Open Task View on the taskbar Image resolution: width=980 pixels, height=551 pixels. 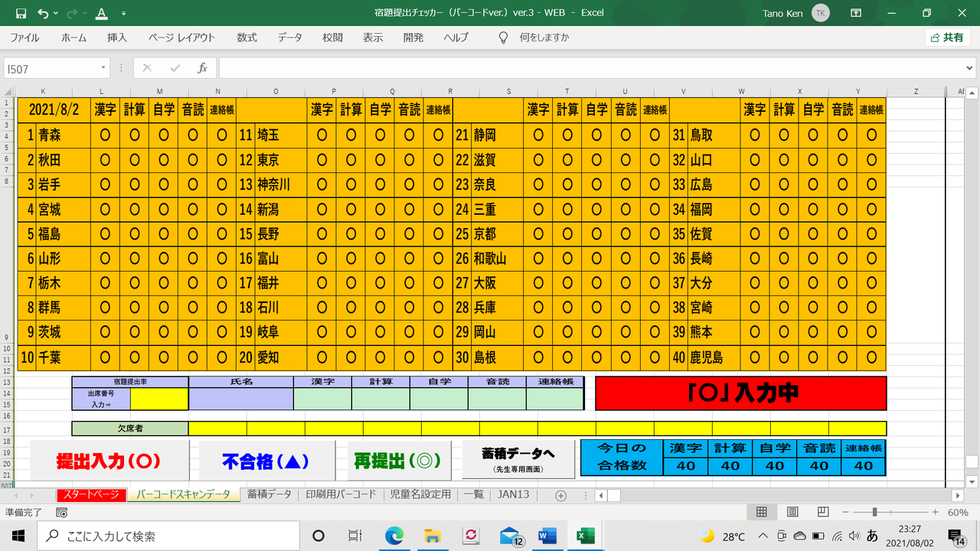click(x=355, y=536)
